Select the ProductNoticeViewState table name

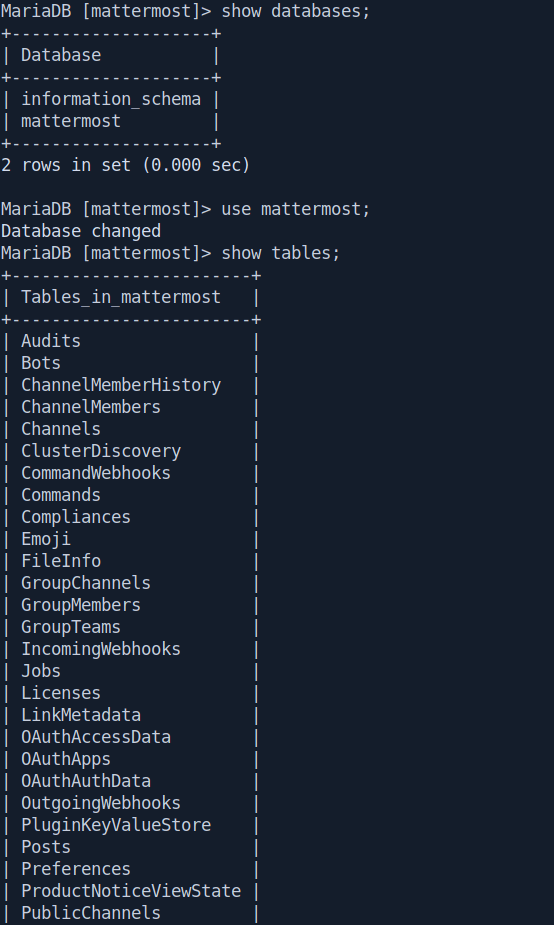tap(131, 891)
